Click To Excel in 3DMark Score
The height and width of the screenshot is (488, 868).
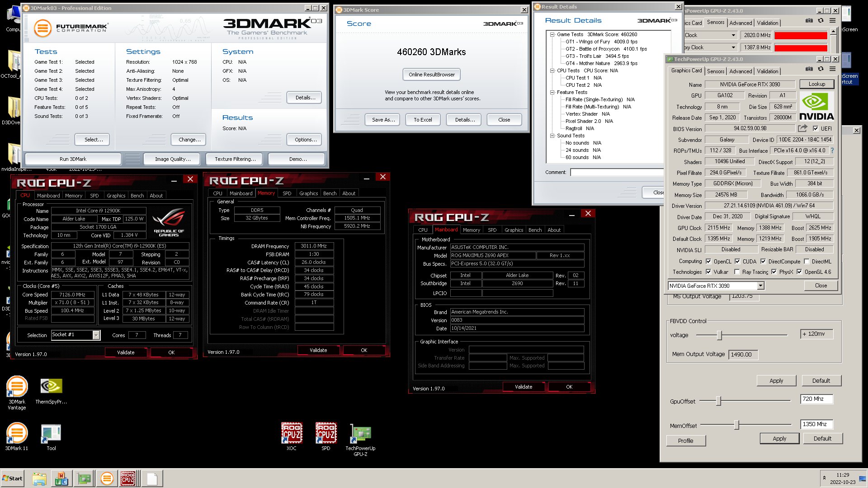tap(423, 120)
